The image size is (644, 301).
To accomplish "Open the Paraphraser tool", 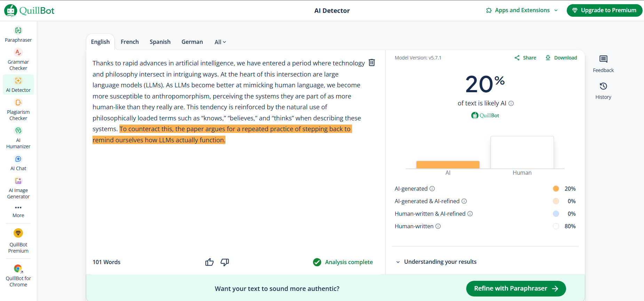I will click(x=18, y=34).
